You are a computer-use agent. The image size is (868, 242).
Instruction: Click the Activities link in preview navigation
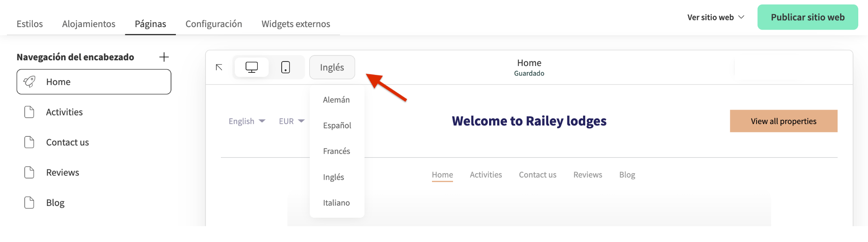coord(485,175)
